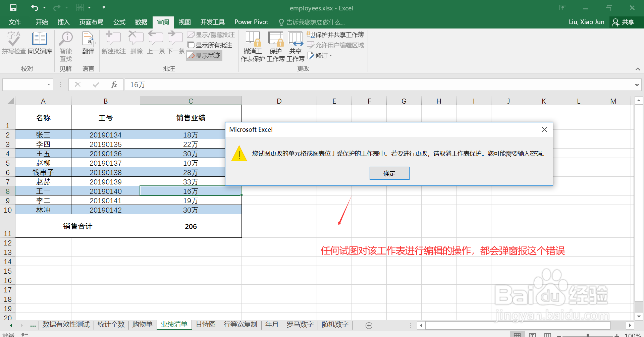This screenshot has width=644, height=337.
Task: Click Protect and Share Workbook (保护并共享工作簿)
Action: click(335, 35)
